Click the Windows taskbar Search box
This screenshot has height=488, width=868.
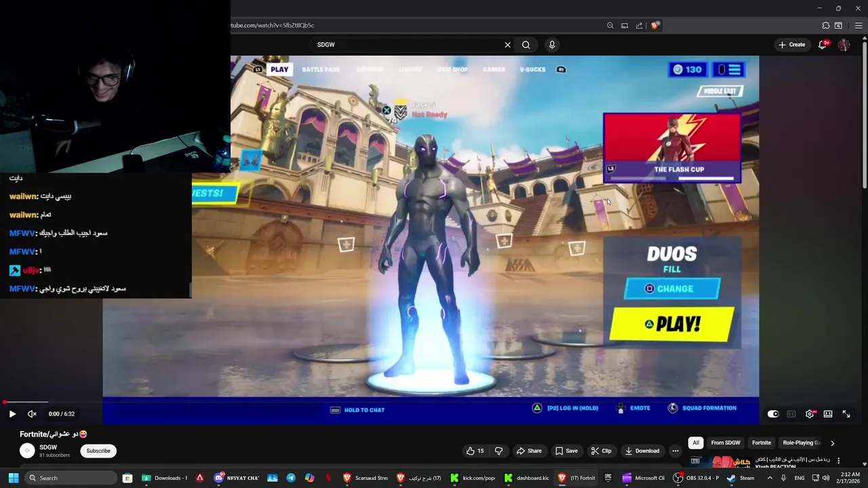point(71,478)
